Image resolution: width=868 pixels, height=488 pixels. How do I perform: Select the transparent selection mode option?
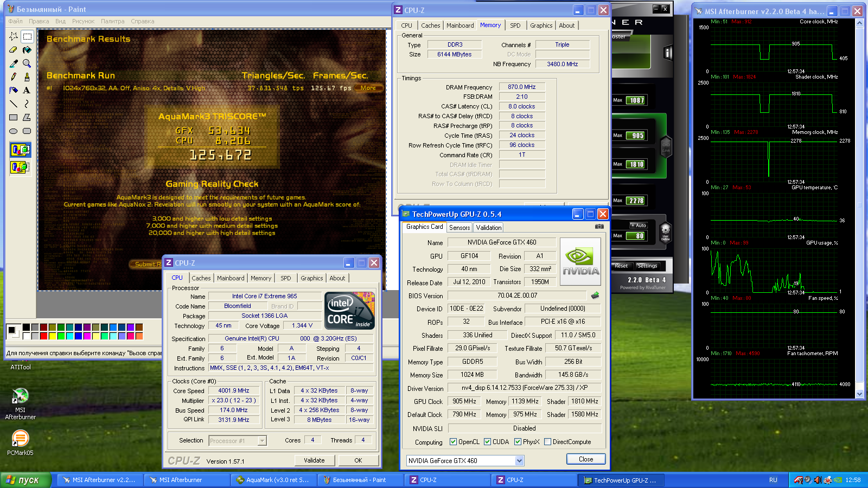click(x=20, y=167)
